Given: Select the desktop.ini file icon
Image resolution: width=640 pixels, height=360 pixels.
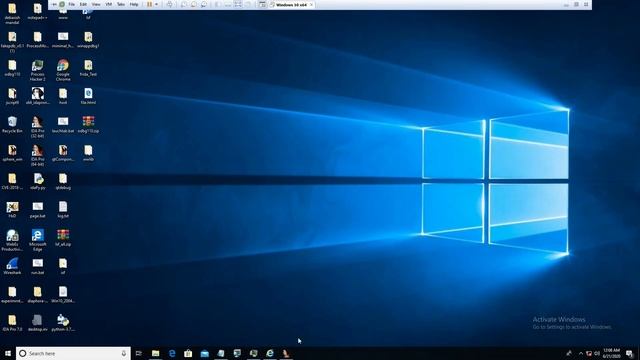Looking at the screenshot, I should (x=38, y=322).
